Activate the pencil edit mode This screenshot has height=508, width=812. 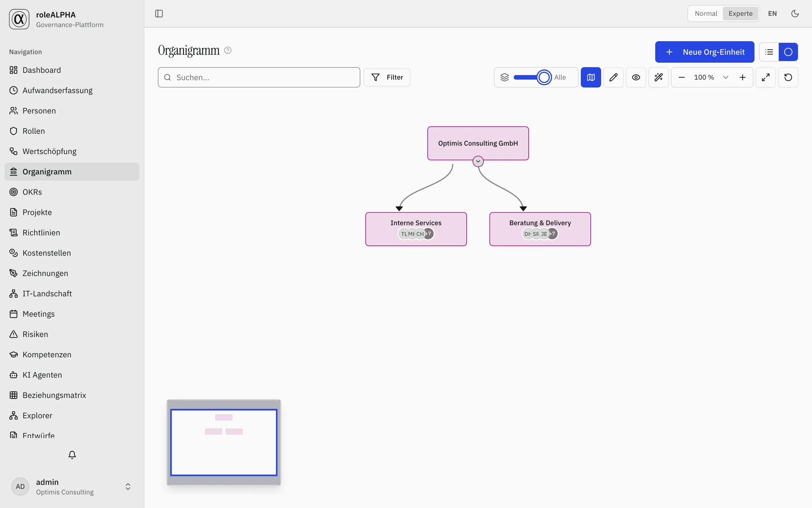tap(613, 77)
